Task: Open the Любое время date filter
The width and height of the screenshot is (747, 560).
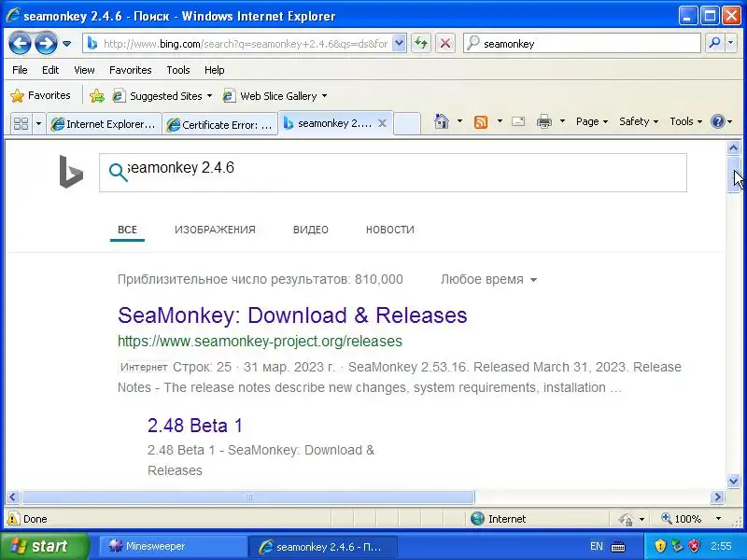Action: click(x=488, y=279)
